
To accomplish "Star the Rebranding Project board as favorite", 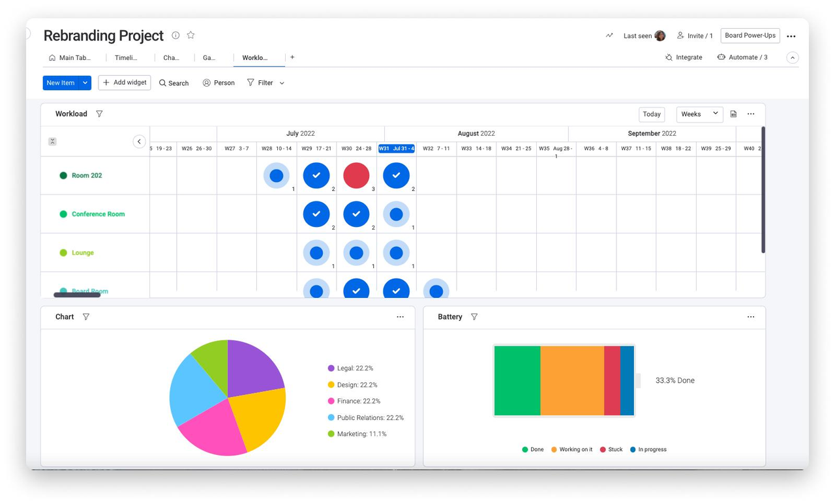I will pyautogui.click(x=190, y=35).
